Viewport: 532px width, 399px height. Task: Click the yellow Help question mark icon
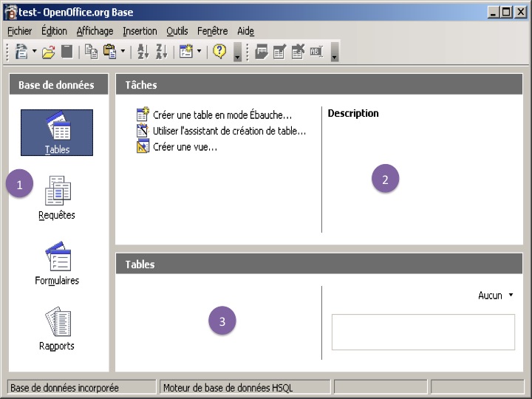[219, 52]
